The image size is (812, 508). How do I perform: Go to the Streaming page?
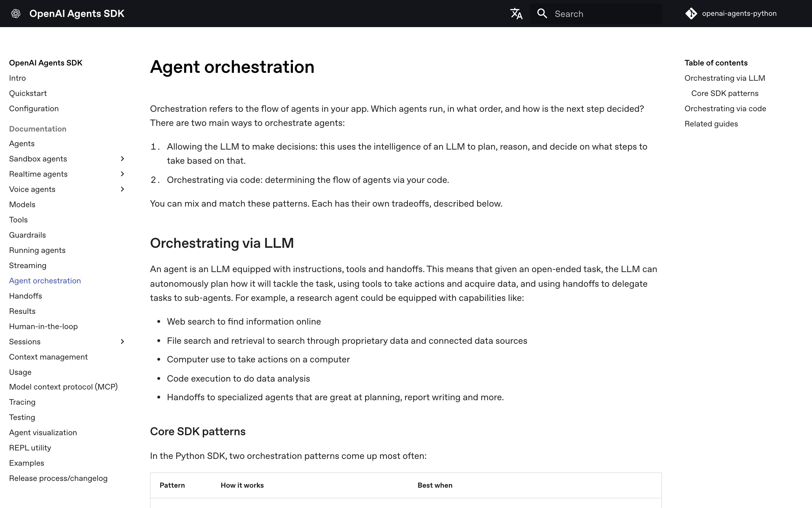click(x=28, y=265)
